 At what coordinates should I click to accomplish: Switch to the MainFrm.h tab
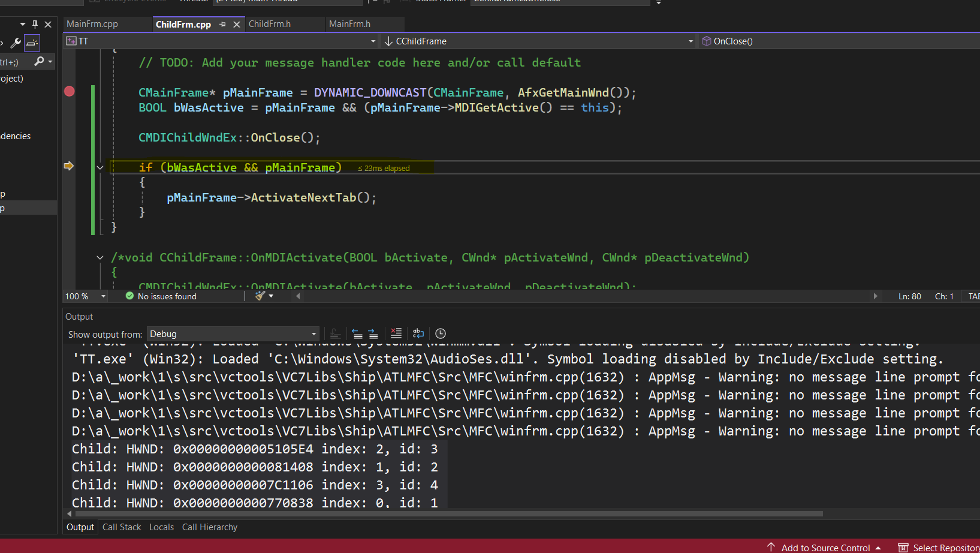click(x=350, y=24)
